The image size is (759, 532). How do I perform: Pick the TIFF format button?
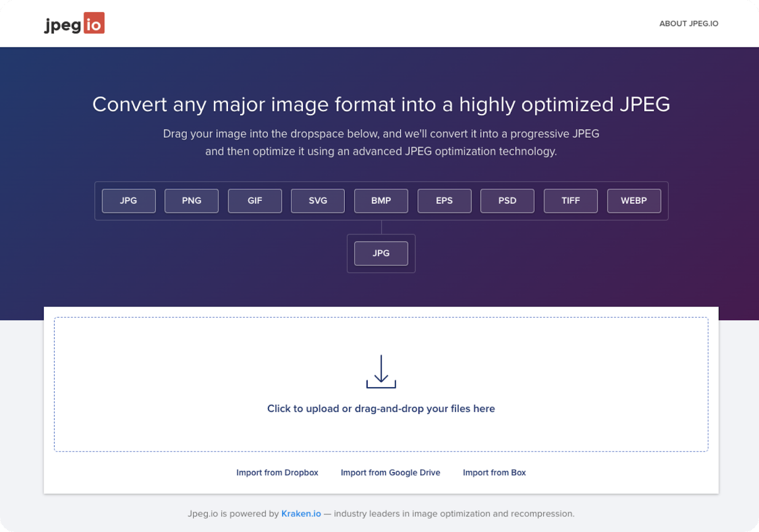[x=571, y=201]
